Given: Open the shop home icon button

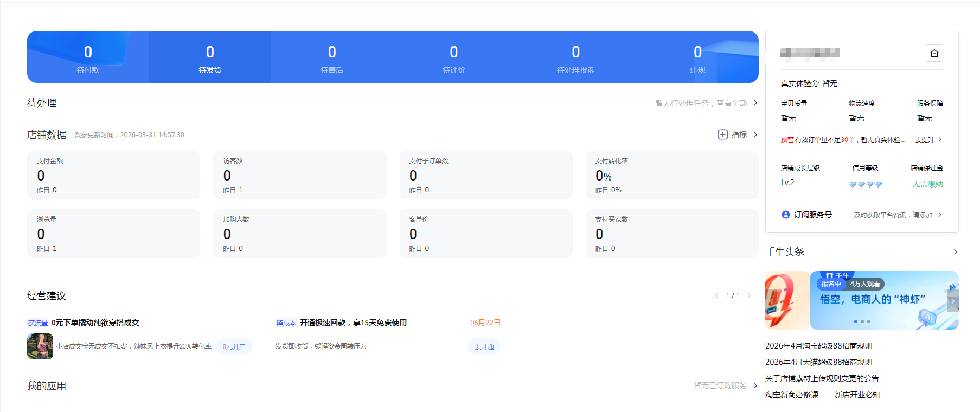Looking at the screenshot, I should 934,53.
